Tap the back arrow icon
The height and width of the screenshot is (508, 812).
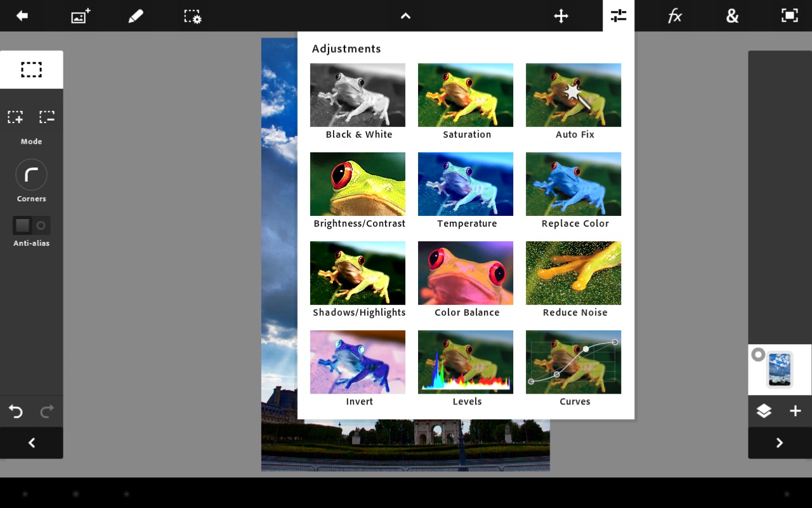(22, 16)
